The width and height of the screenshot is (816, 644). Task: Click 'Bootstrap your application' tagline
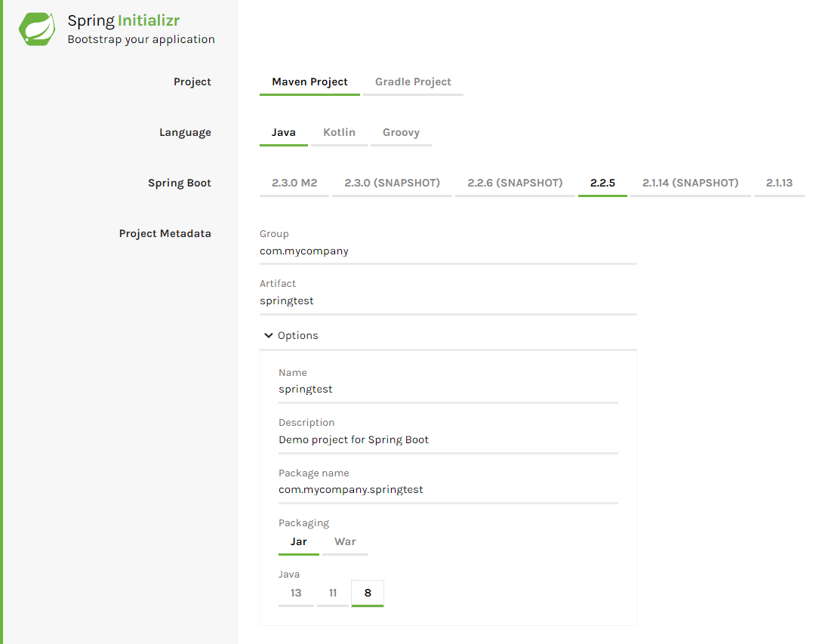point(141,39)
